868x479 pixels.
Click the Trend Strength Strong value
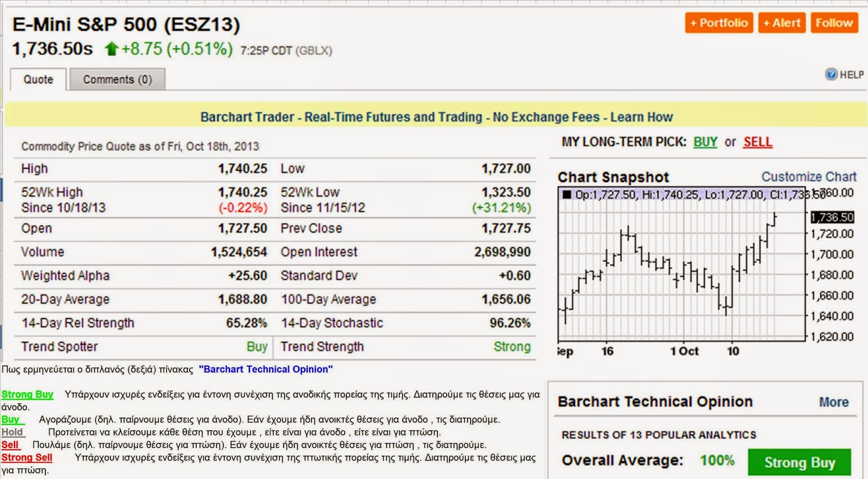[x=512, y=347]
